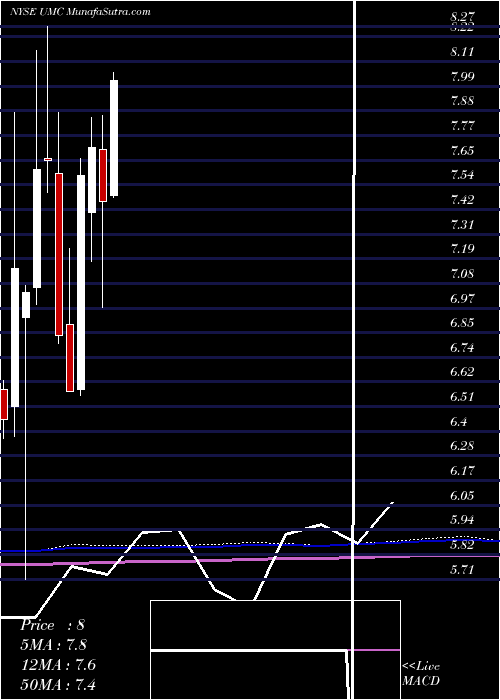This screenshot has height=700, width=500.
Task: Click the 7.77 price axis label
Action: click(462, 125)
